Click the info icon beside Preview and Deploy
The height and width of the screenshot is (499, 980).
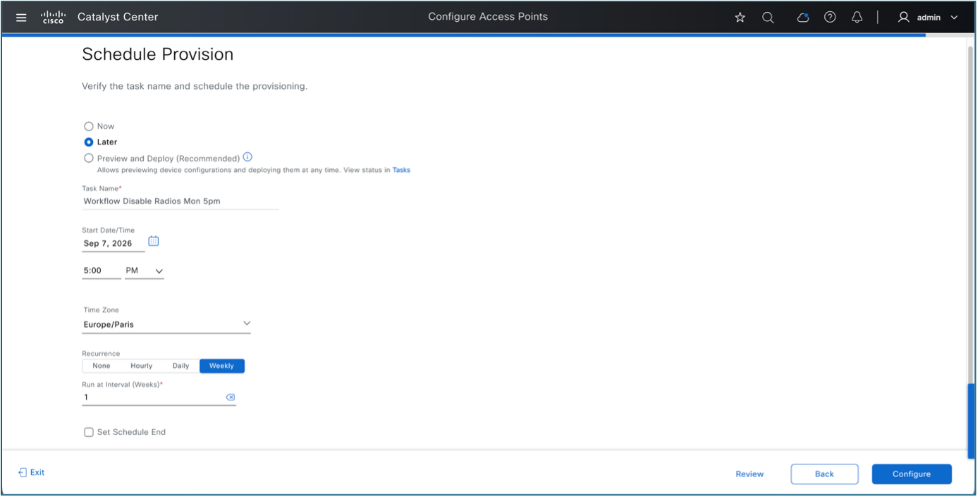(x=247, y=157)
